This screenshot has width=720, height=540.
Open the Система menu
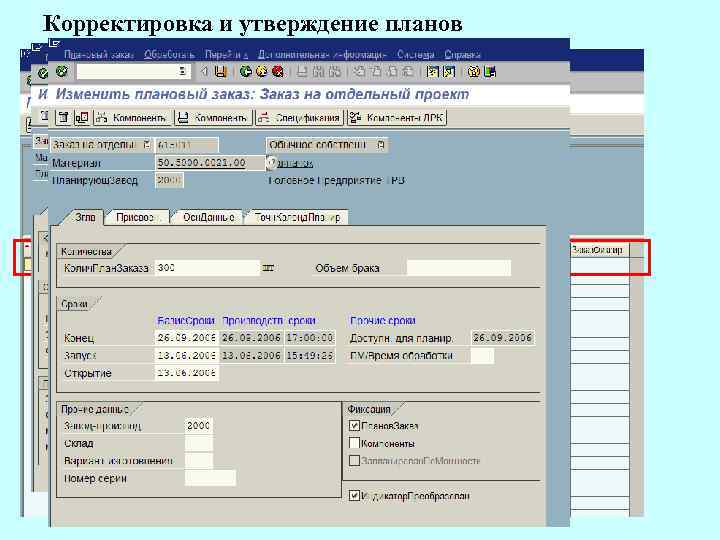click(416, 55)
